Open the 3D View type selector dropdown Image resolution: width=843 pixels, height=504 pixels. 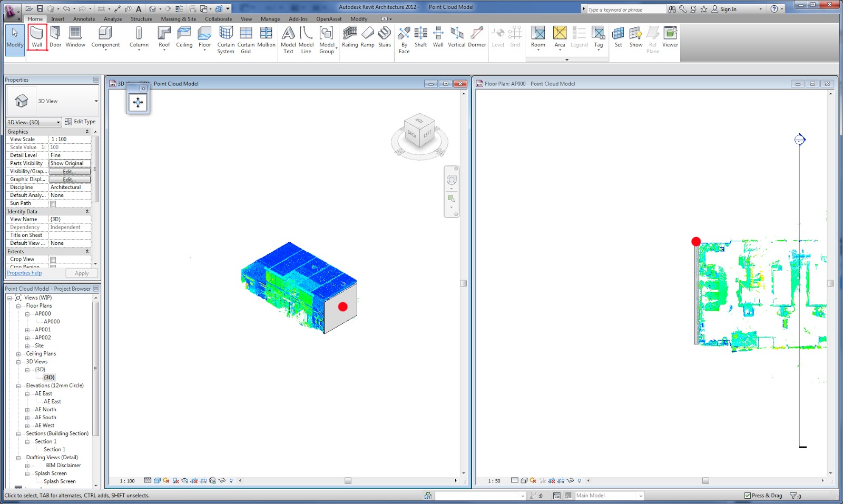coord(58,122)
